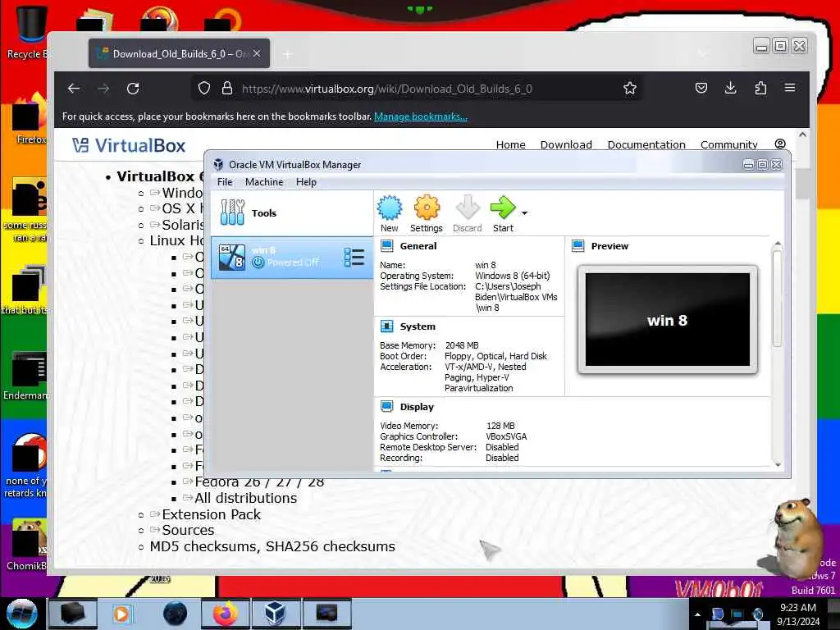
Task: Open Download in website navigation
Action: [566, 144]
